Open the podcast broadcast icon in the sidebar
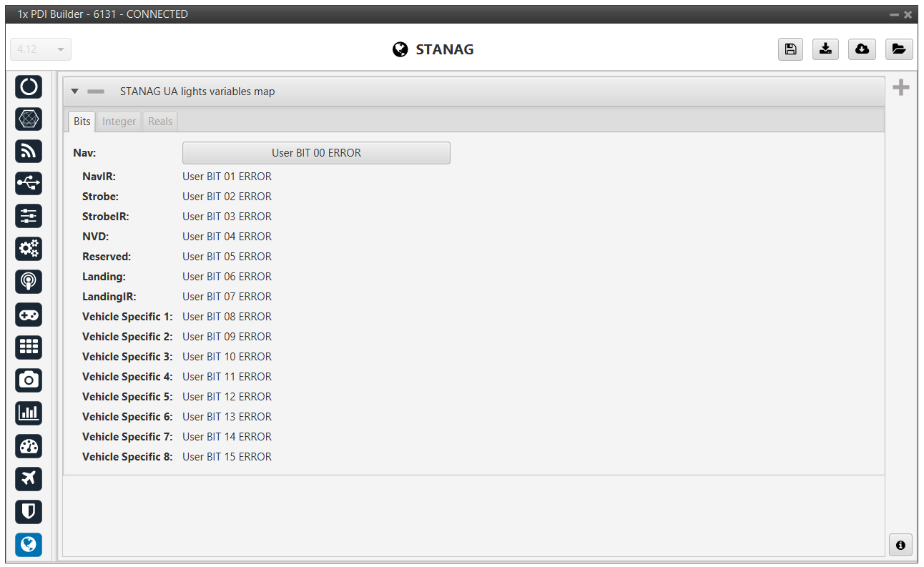This screenshot has width=924, height=567. (x=29, y=282)
